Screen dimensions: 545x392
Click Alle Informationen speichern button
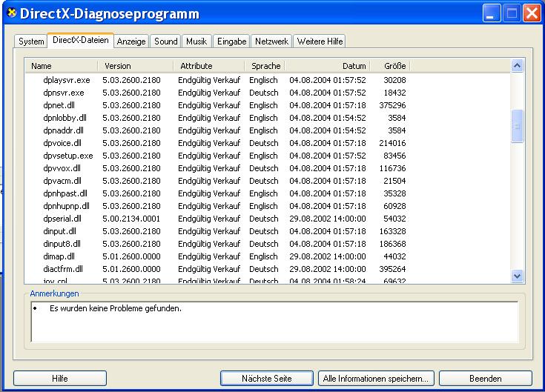tap(376, 378)
